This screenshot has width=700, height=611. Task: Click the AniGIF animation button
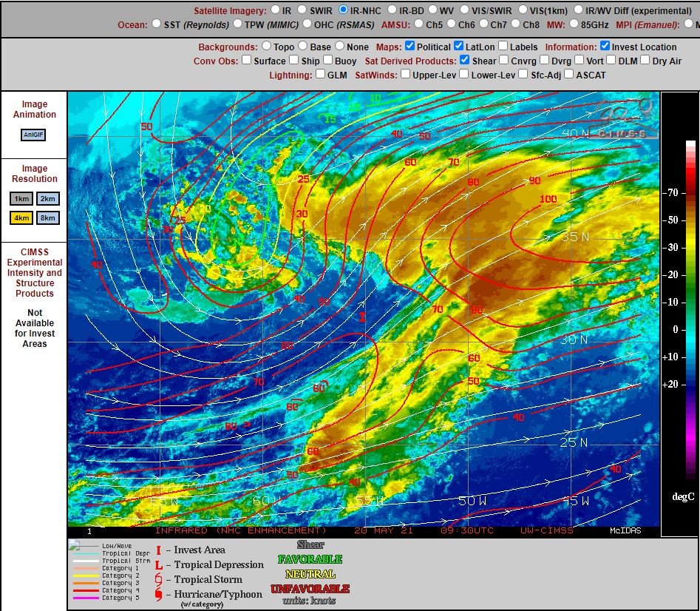[33, 135]
